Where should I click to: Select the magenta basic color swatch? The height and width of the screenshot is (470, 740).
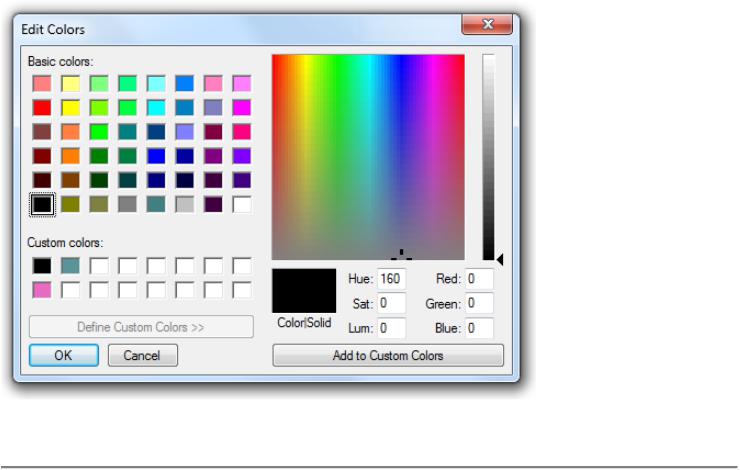pyautogui.click(x=242, y=108)
